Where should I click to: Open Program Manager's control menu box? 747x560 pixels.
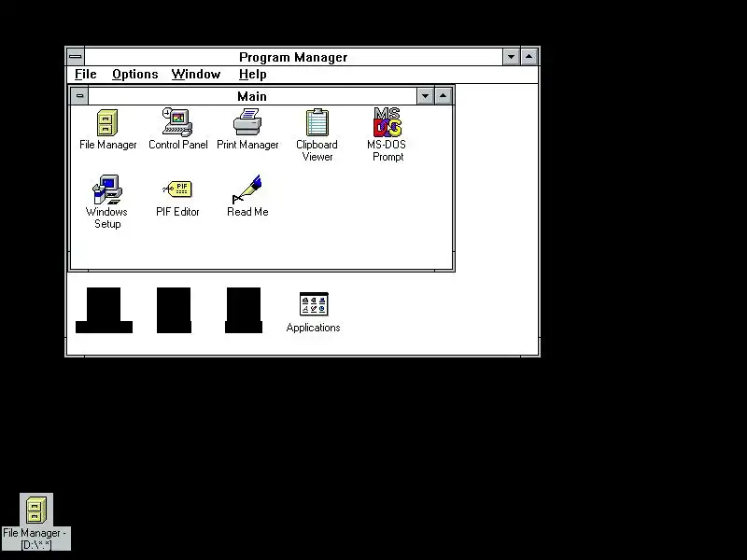click(x=76, y=57)
